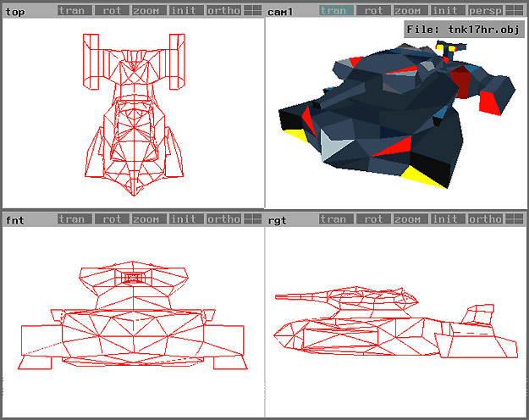Screen dimensions: 529x420
Task: Click the 'cam1' viewport name label
Action: click(279, 12)
